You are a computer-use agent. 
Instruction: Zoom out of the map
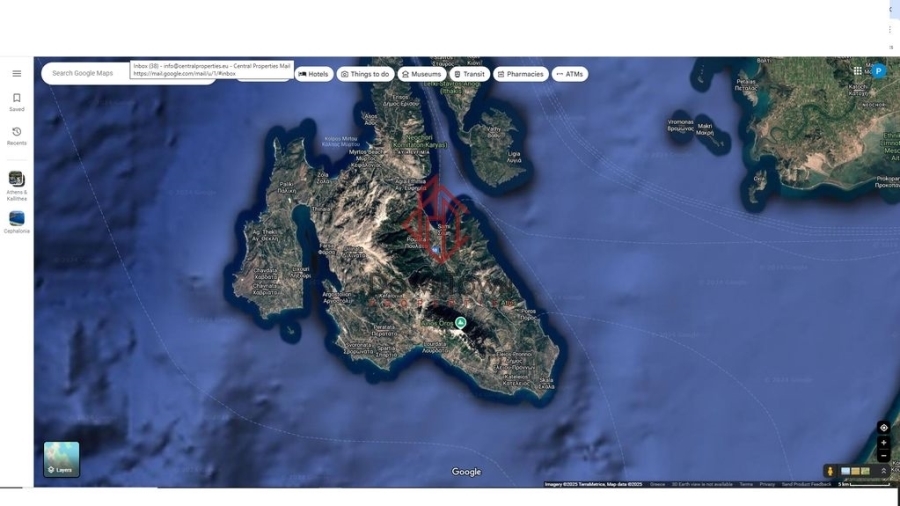coord(883,456)
